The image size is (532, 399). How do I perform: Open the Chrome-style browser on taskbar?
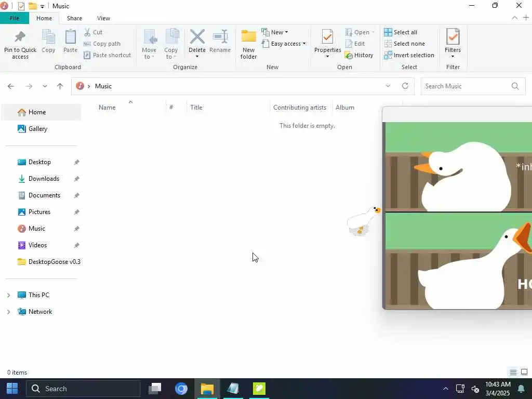click(181, 389)
